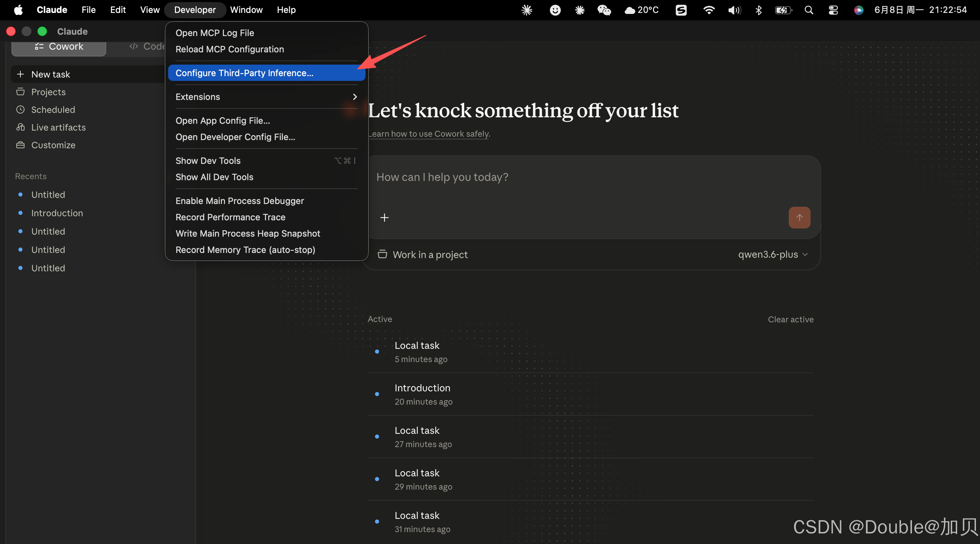Open Local task from 5 minutes ago
This screenshot has width=980, height=544.
point(590,352)
